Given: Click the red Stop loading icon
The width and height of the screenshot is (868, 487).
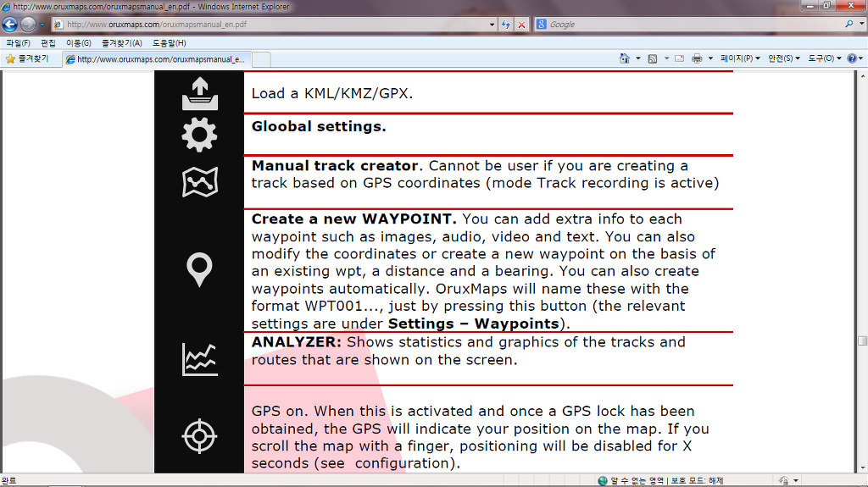Looking at the screenshot, I should (521, 25).
